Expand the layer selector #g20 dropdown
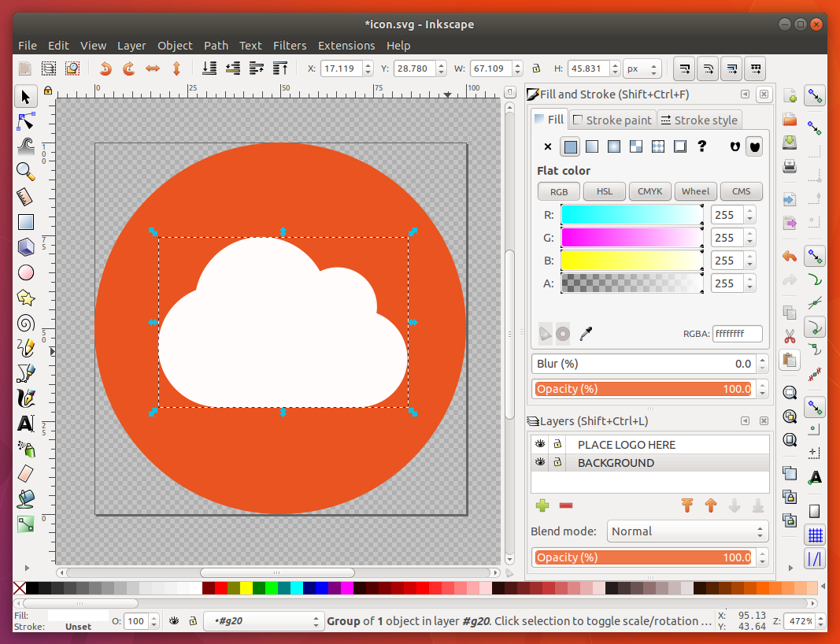 click(263, 621)
